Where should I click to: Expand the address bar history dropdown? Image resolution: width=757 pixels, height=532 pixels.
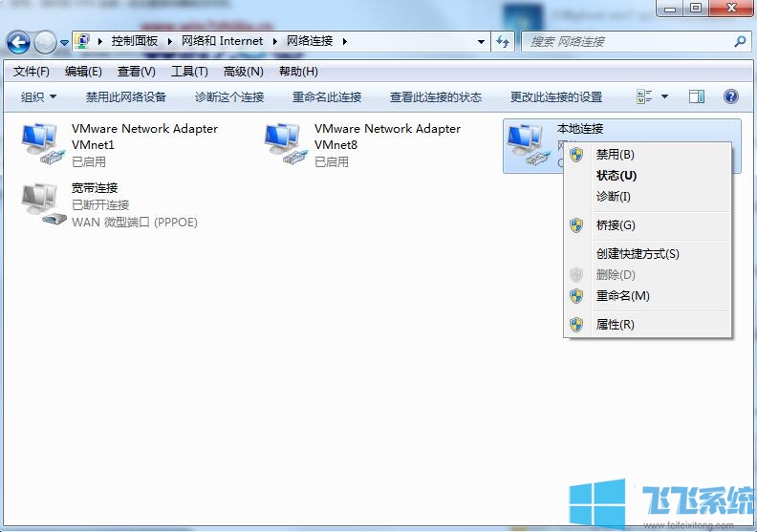pos(481,42)
